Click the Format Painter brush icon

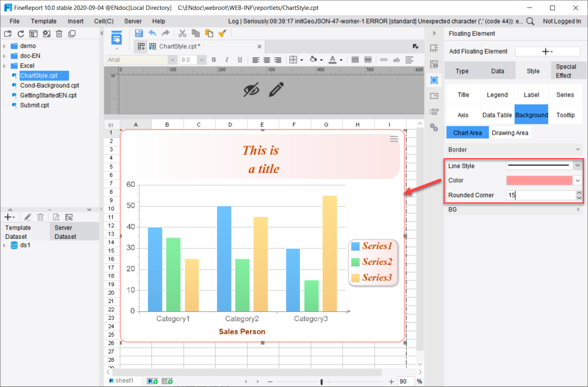point(222,32)
